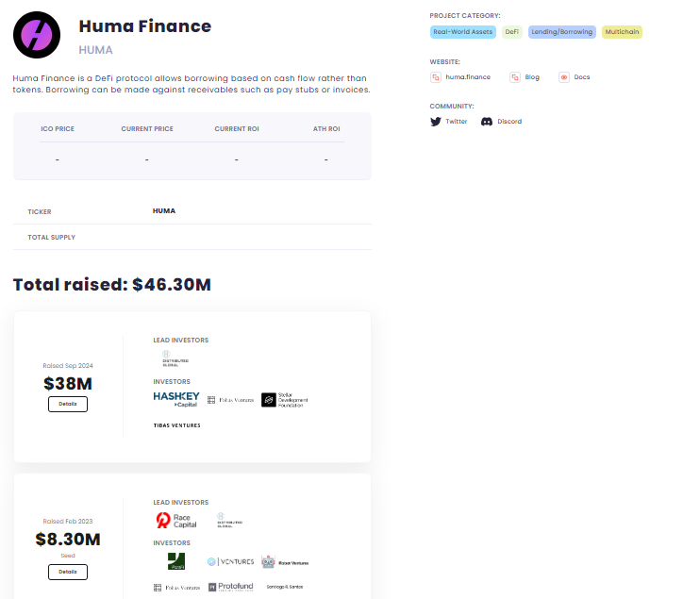Image resolution: width=700 pixels, height=599 pixels.
Task: Click Distributed Global logo in Feb 2023 round
Action: coord(229,521)
